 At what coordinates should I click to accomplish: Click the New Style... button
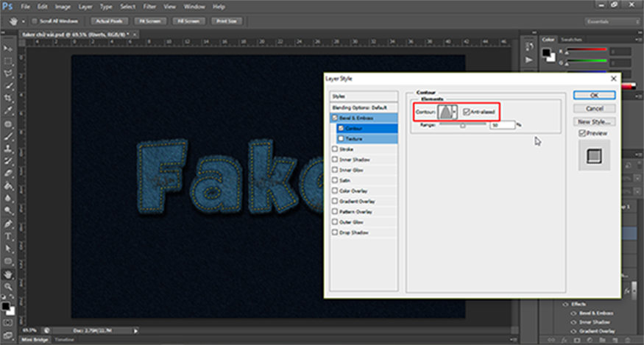[595, 121]
